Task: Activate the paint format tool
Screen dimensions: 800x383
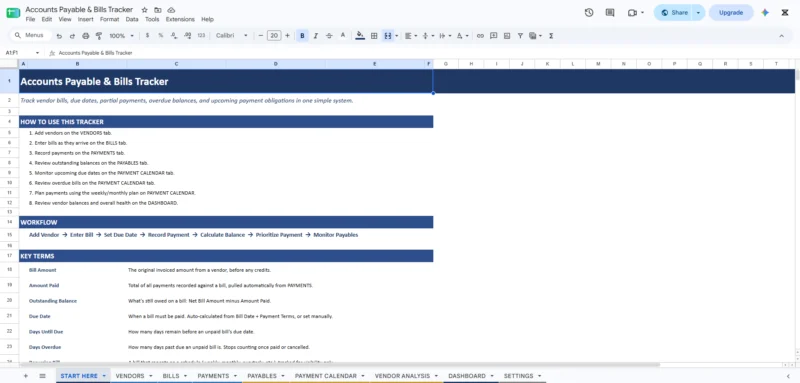Action: click(99, 36)
